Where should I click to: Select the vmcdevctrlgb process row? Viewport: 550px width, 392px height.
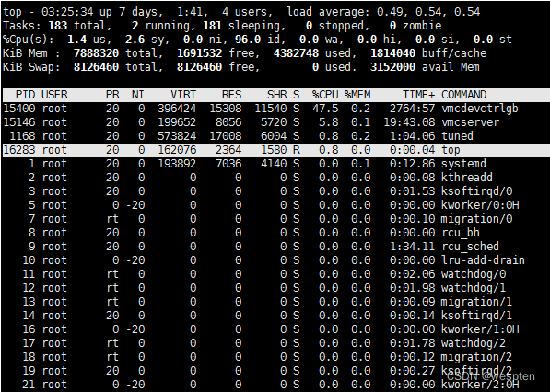275,109
